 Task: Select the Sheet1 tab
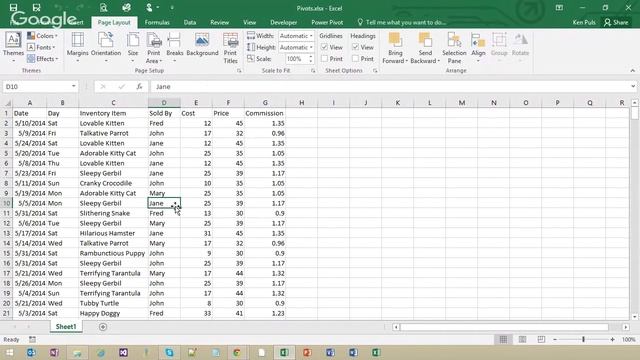click(66, 327)
